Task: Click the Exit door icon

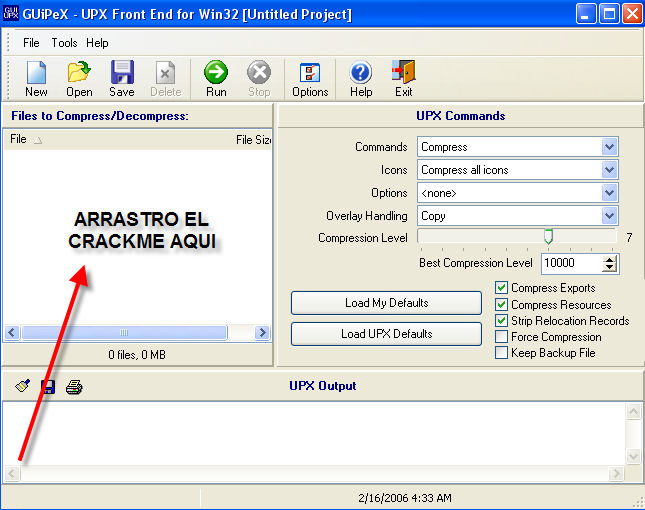Action: pyautogui.click(x=403, y=78)
